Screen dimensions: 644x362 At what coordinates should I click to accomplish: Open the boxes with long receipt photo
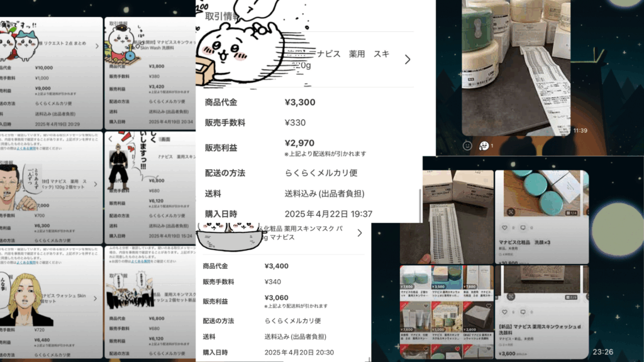pyautogui.click(x=447, y=217)
